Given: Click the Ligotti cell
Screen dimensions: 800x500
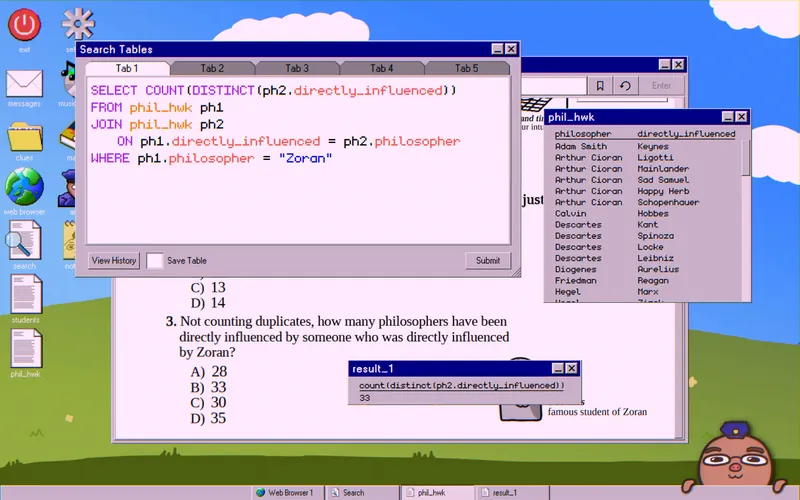Looking at the screenshot, I should click(x=655, y=158).
